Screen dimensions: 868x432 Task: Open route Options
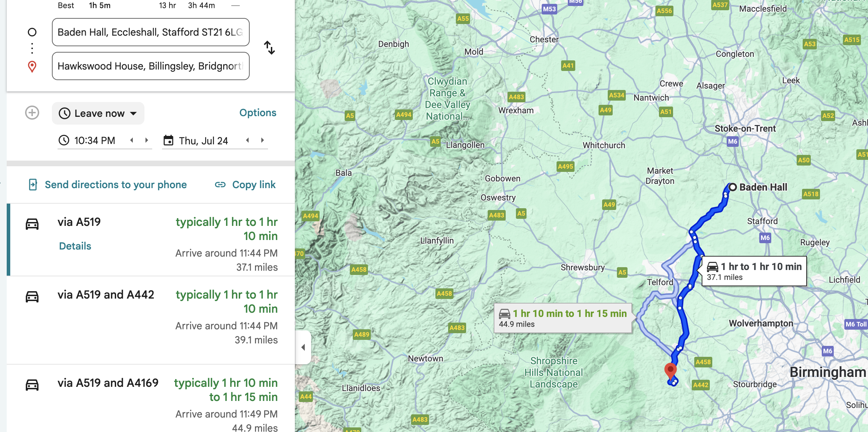click(258, 113)
